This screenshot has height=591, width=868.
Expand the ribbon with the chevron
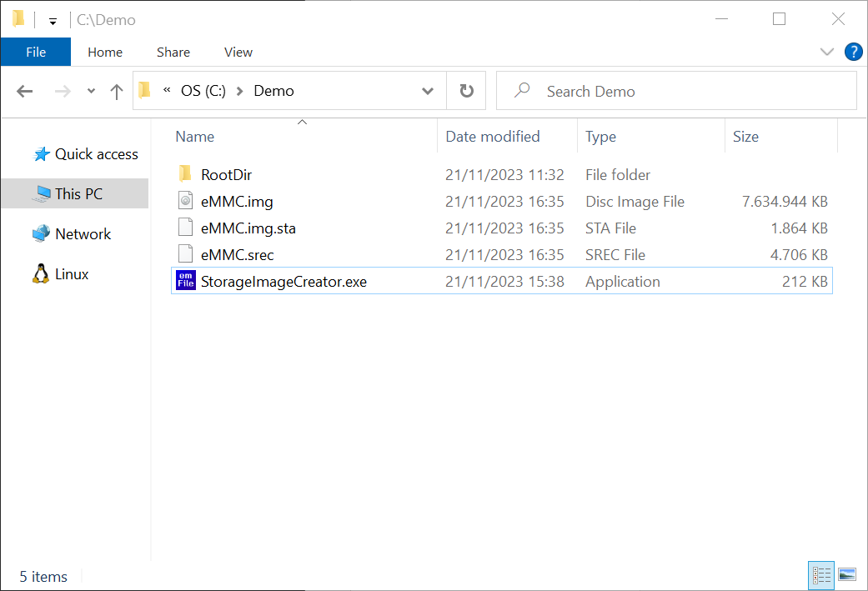pyautogui.click(x=826, y=52)
